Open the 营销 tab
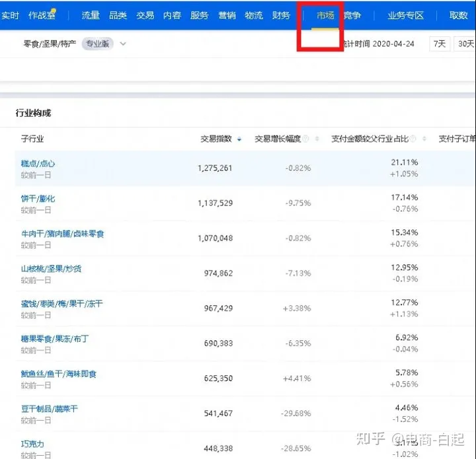476x459 pixels. [x=227, y=15]
